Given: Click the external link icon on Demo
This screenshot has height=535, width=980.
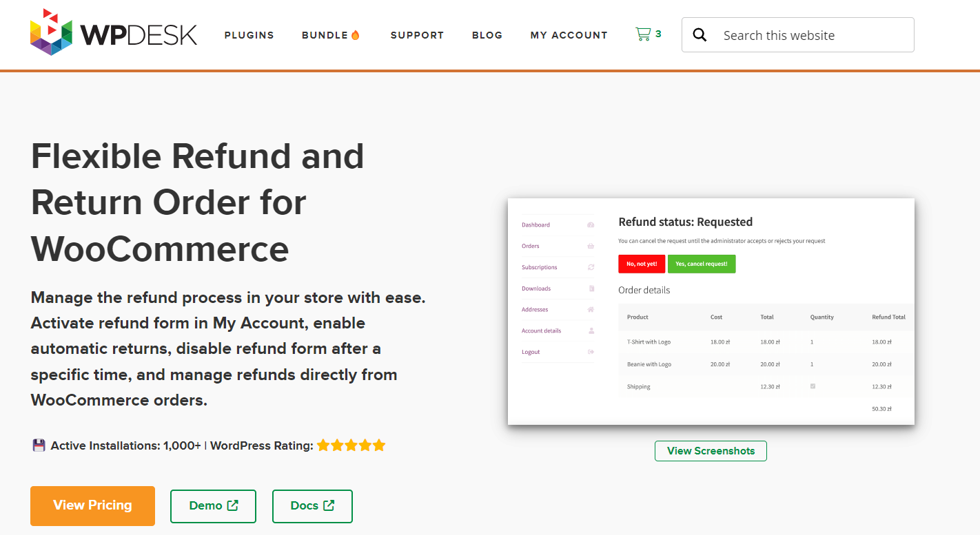Looking at the screenshot, I should click(x=233, y=505).
